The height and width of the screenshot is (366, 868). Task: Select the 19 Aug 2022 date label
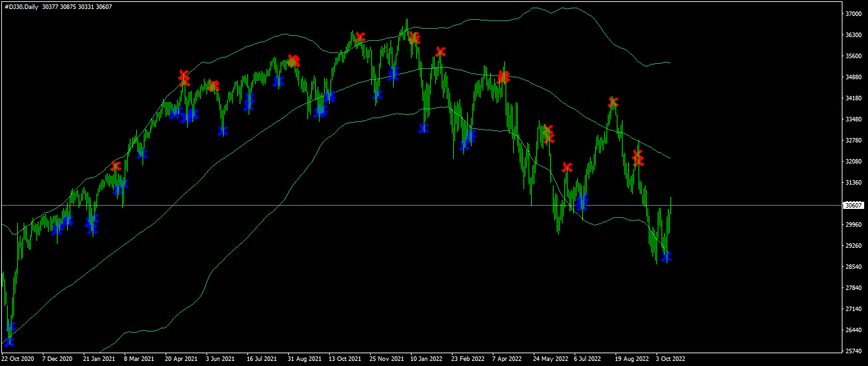(x=632, y=359)
